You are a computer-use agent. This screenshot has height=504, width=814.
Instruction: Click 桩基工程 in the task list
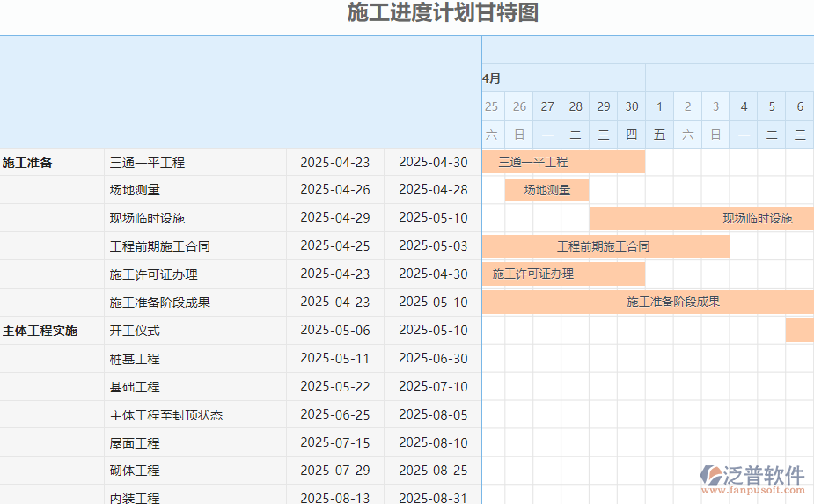pos(135,359)
